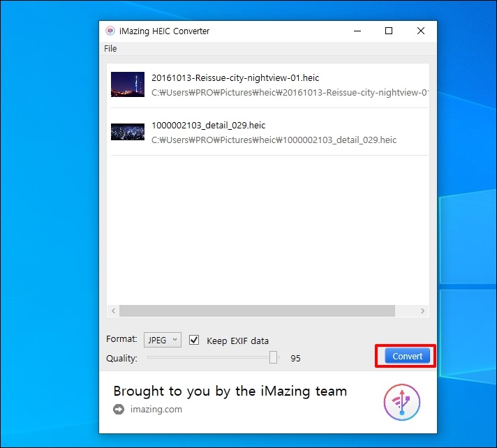The image size is (497, 448).
Task: Open the imazing.com link
Action: coord(156,409)
